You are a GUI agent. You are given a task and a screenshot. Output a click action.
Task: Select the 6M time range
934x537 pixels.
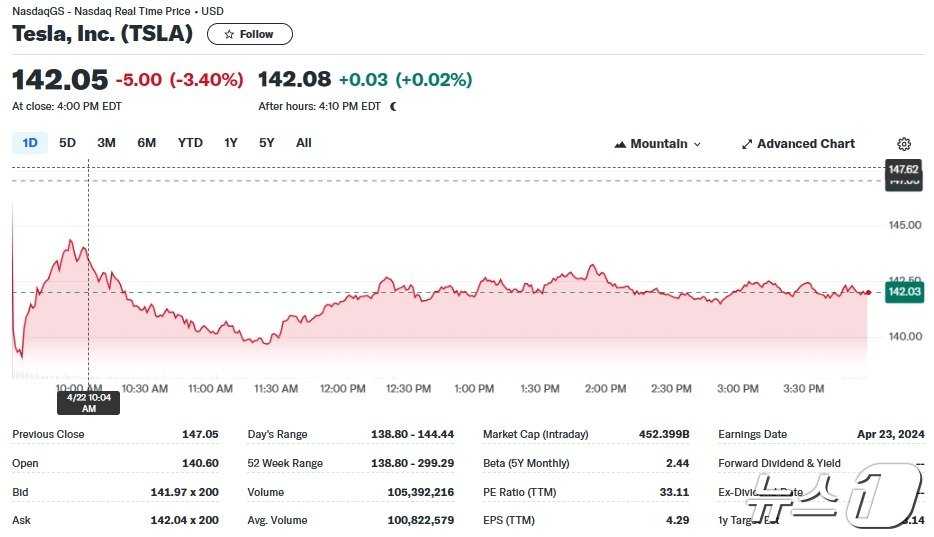pos(147,143)
